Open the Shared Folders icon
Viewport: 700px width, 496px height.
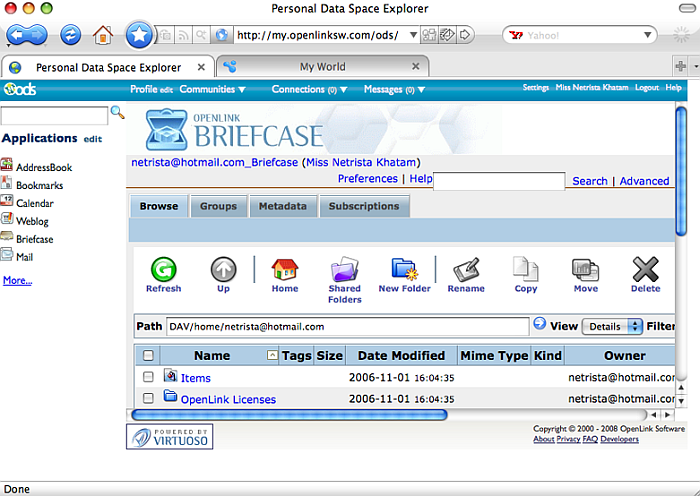pyautogui.click(x=344, y=272)
